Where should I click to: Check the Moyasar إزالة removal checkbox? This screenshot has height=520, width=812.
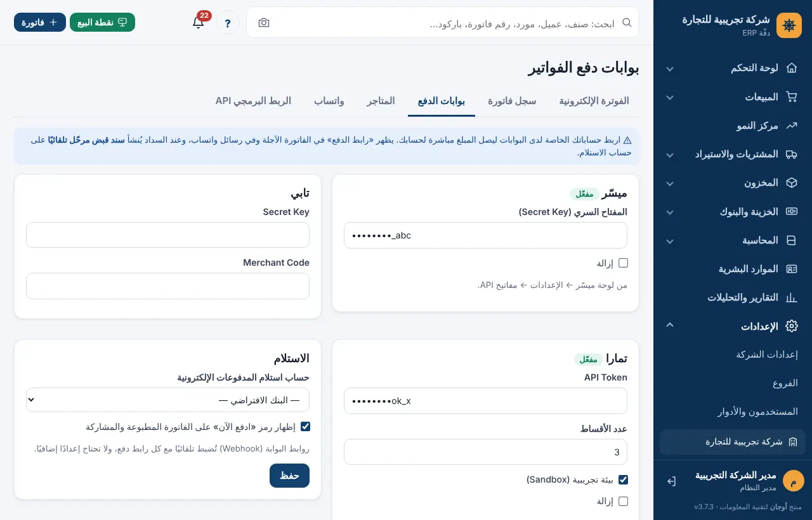click(623, 263)
